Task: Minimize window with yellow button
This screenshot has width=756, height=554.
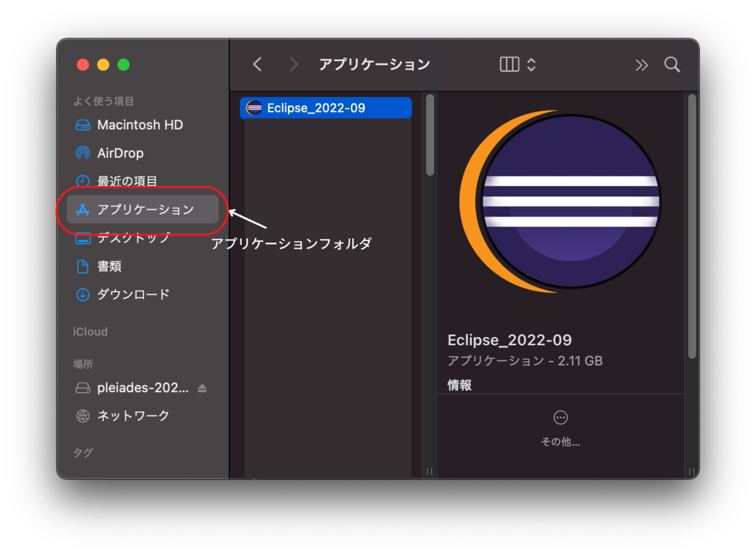Action: (x=103, y=65)
